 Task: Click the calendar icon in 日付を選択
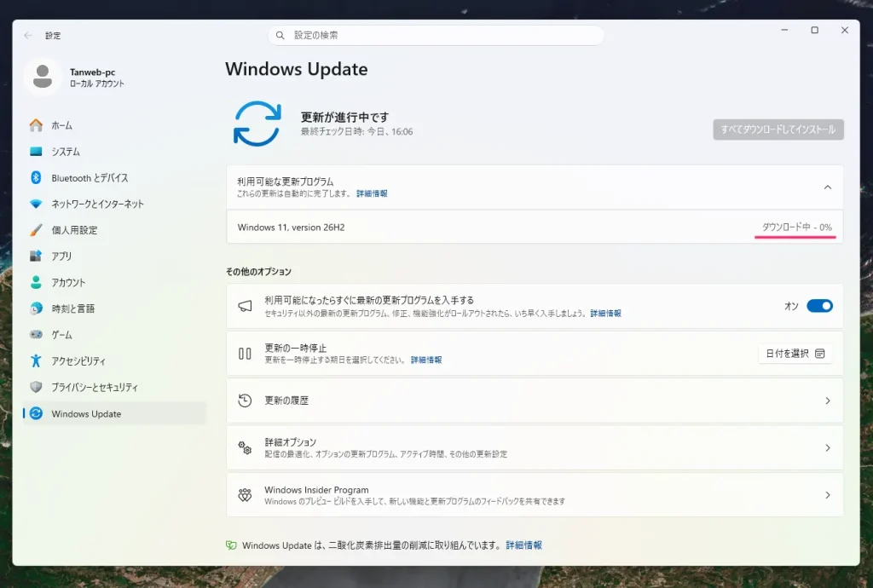coord(819,354)
